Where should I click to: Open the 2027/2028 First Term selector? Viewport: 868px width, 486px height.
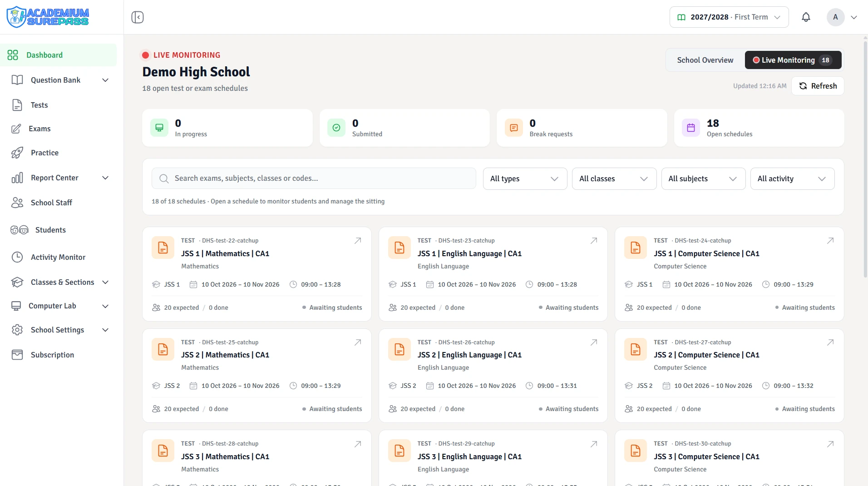[729, 17]
